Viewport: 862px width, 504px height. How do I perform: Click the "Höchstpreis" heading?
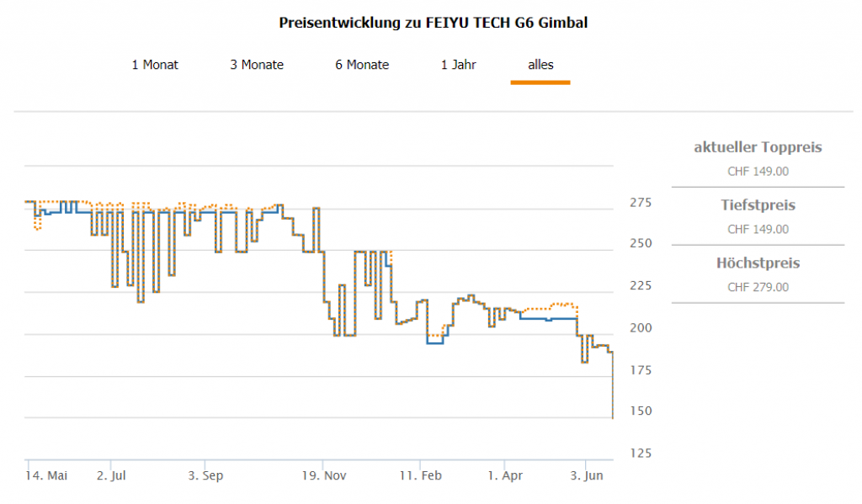click(x=758, y=263)
